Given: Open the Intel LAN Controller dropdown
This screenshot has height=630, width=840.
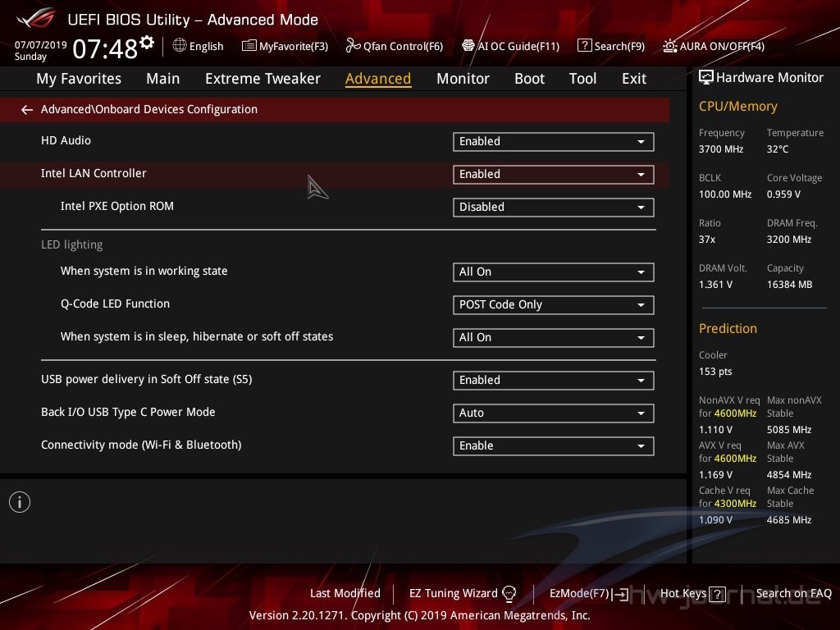Looking at the screenshot, I should (554, 175).
